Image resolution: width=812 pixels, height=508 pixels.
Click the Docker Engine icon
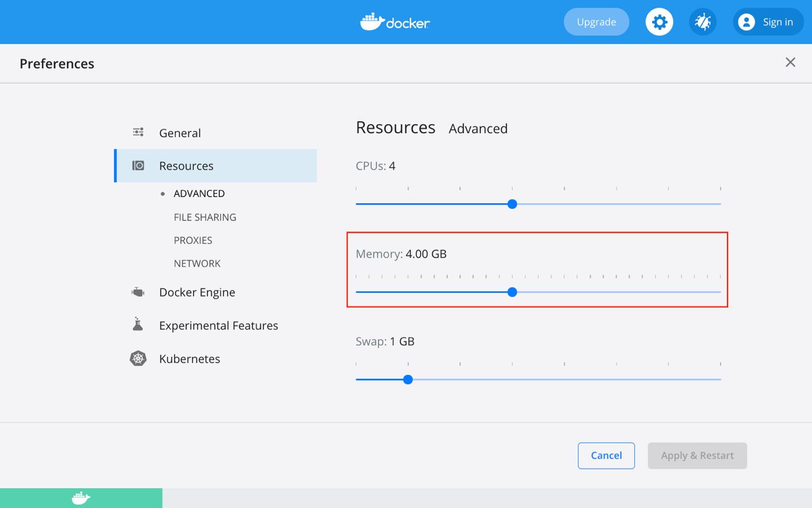click(x=138, y=292)
